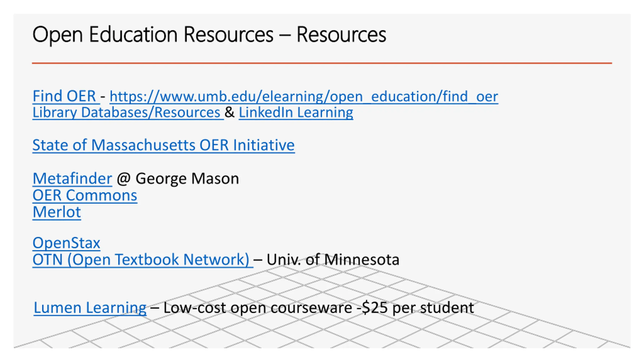
Task: Visit the OpenStax link
Action: 66,243
